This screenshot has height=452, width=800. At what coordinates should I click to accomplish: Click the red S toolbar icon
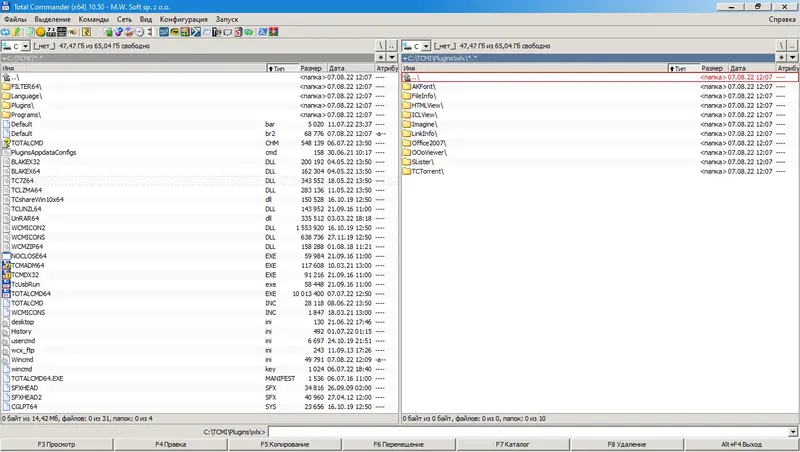(x=238, y=32)
